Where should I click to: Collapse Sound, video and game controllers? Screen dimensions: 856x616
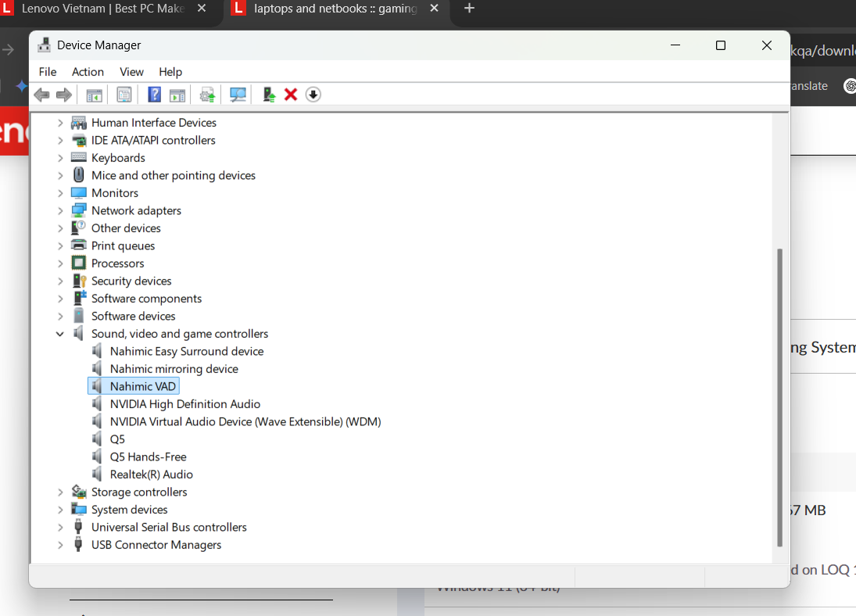60,334
